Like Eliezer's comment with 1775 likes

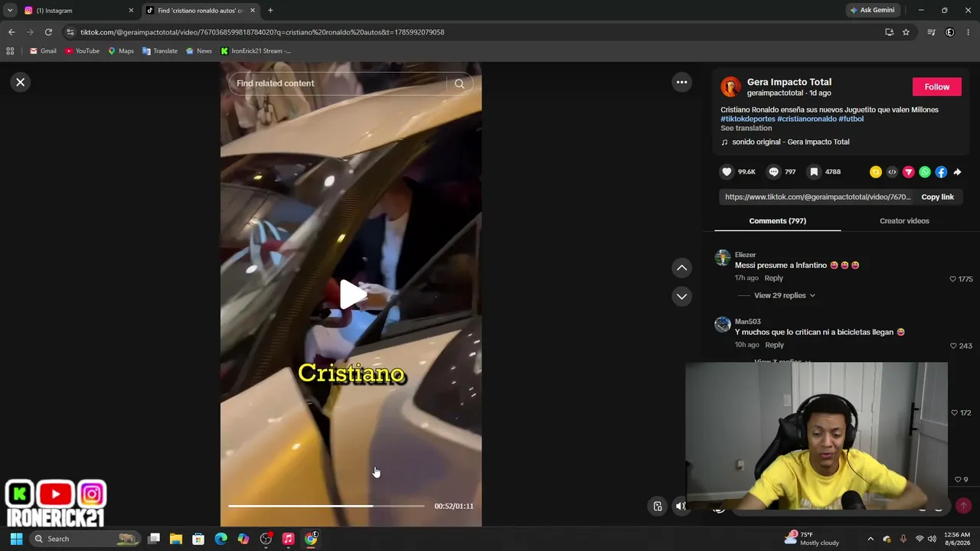953,279
